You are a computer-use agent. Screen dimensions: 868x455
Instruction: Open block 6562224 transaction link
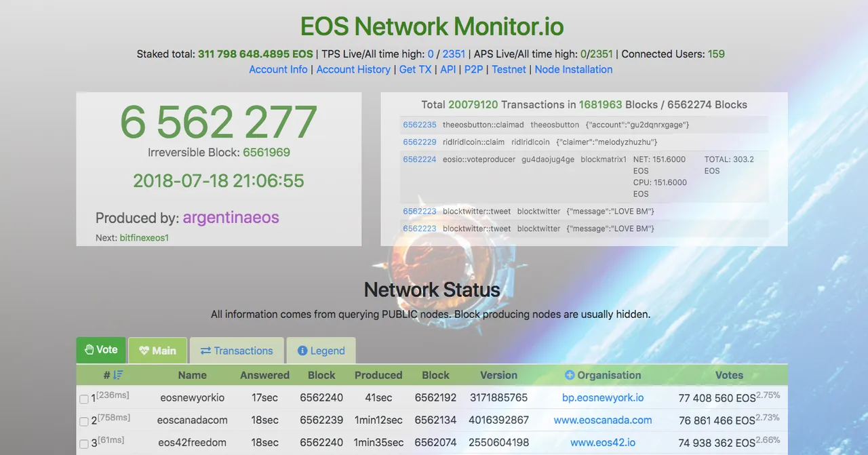[x=420, y=159]
